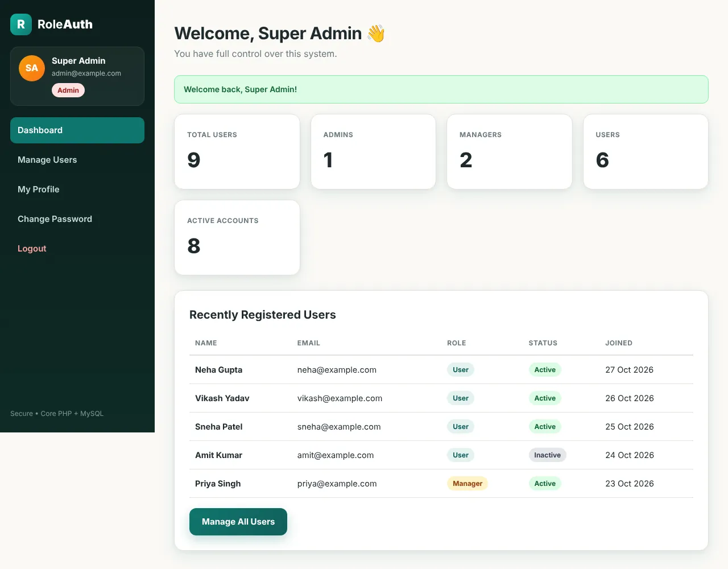Click the Vikash Yadav name cell
Screen dimensions: 728x569
click(x=222, y=398)
